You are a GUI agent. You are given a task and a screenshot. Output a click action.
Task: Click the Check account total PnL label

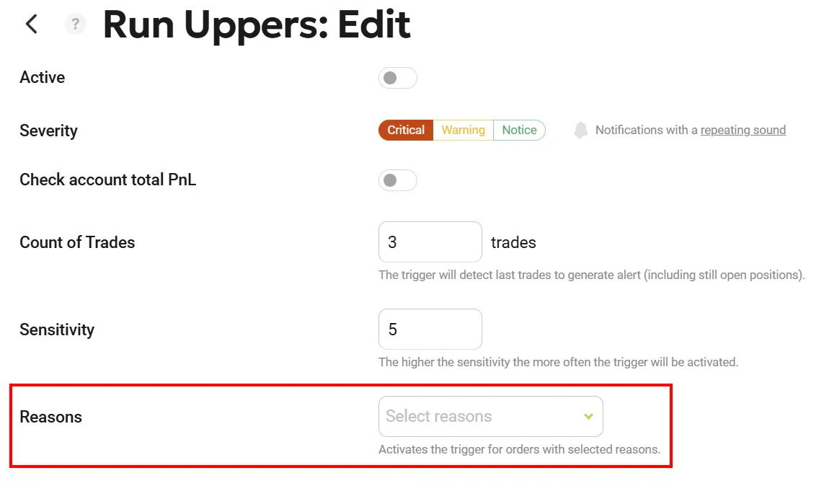[107, 180]
